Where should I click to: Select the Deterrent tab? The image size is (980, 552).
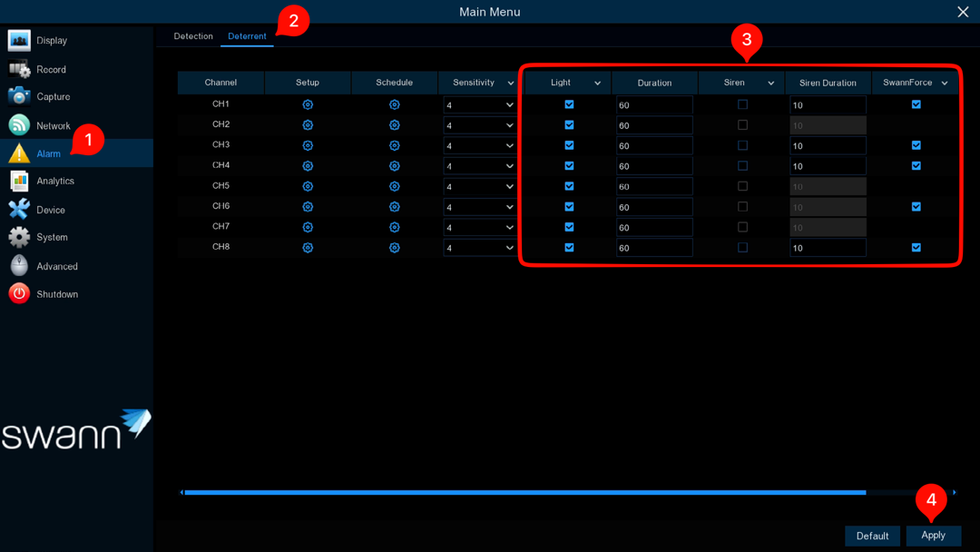click(x=247, y=36)
